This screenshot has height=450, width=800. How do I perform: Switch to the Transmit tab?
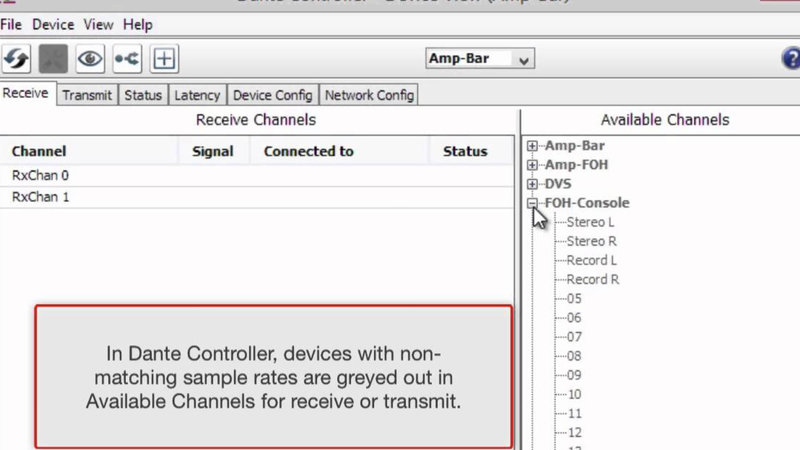[87, 95]
